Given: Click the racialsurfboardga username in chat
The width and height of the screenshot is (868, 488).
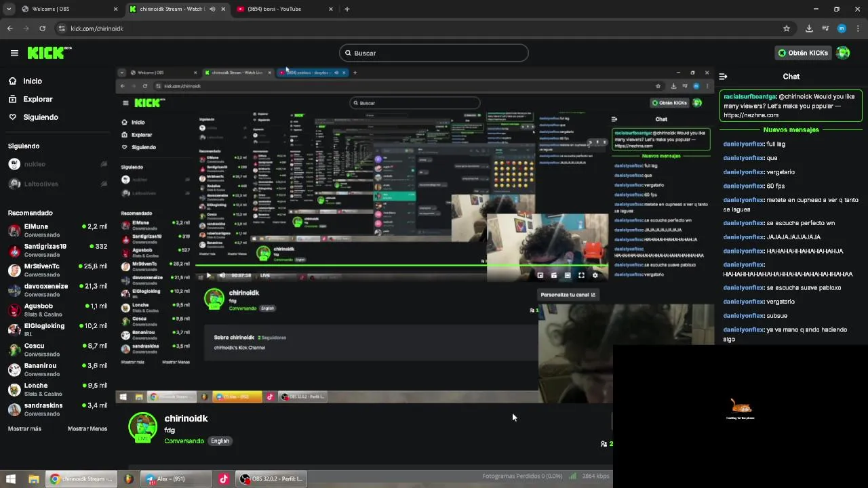Looking at the screenshot, I should (749, 96).
